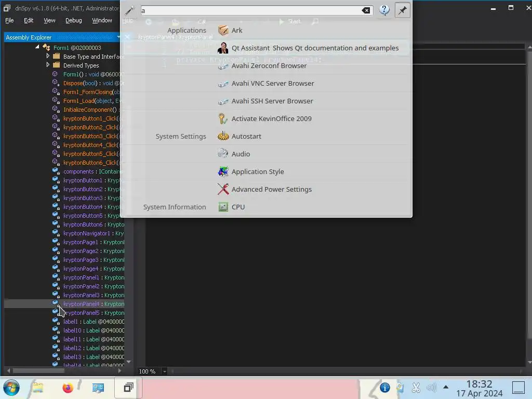
Task: Open Avahi SSH Server Browser
Action: (x=265, y=101)
